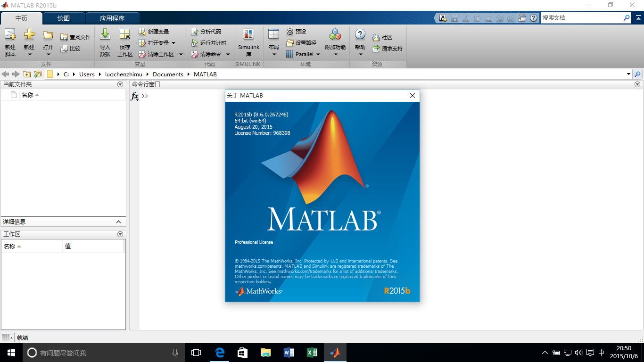The height and width of the screenshot is (362, 644).
Task: Click the undo arrow in quick access toolbar
Action: 500,18
